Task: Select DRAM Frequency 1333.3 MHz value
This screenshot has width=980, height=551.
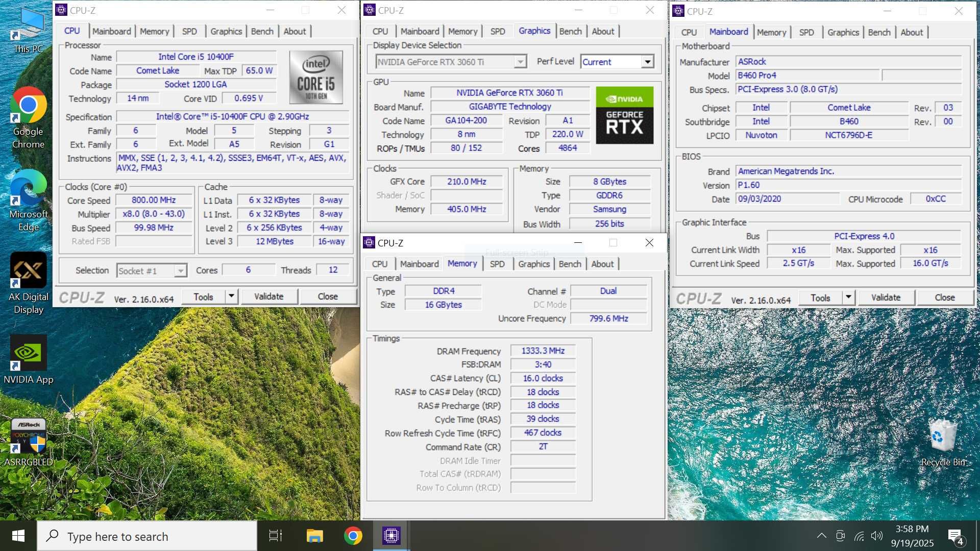Action: click(x=543, y=350)
